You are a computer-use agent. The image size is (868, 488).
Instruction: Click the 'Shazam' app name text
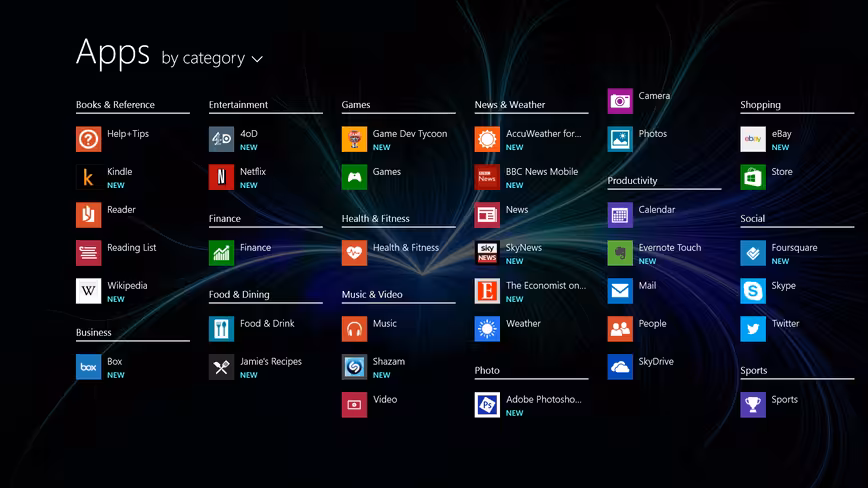pos(389,361)
